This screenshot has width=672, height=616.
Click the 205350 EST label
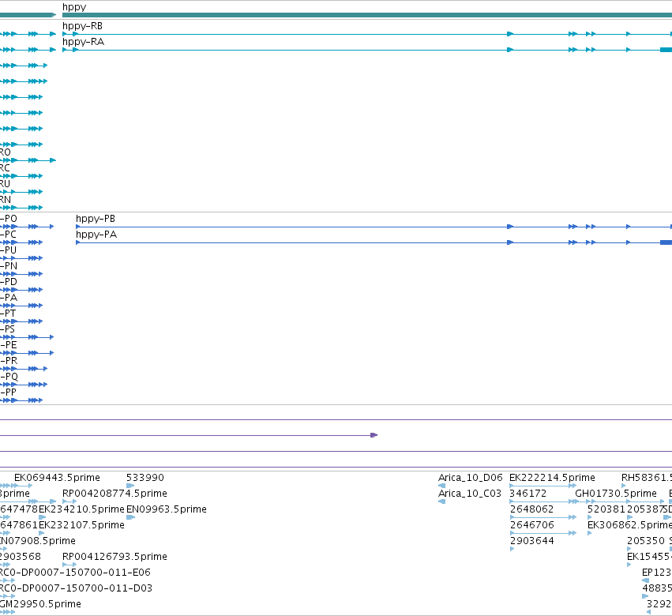tap(645, 541)
